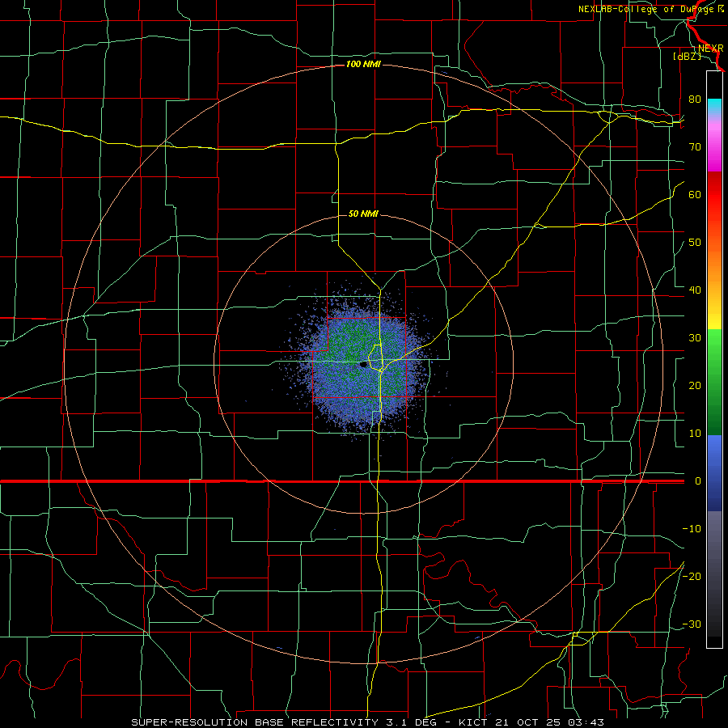The width and height of the screenshot is (728, 728).
Task: Click the blue segment of the color bar
Action: [714, 473]
